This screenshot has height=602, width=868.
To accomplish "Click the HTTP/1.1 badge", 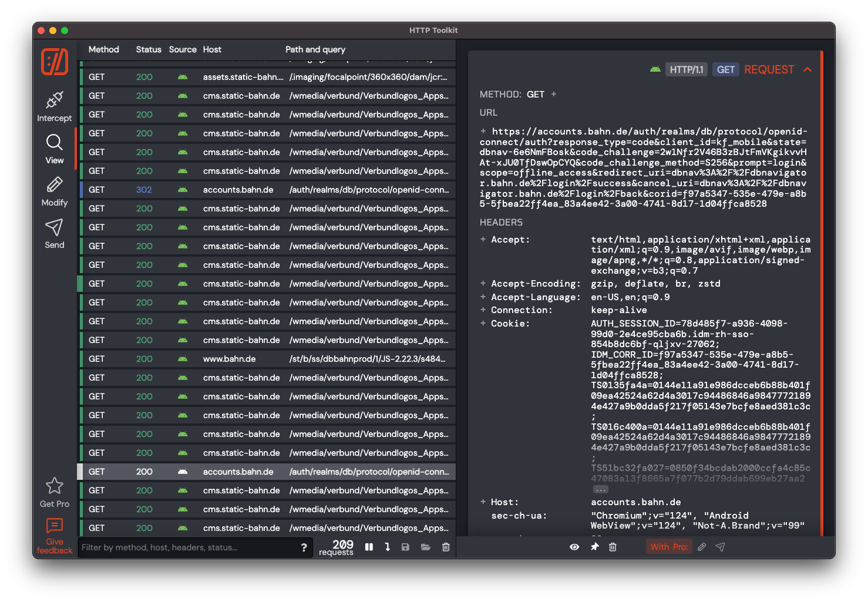I will [687, 69].
